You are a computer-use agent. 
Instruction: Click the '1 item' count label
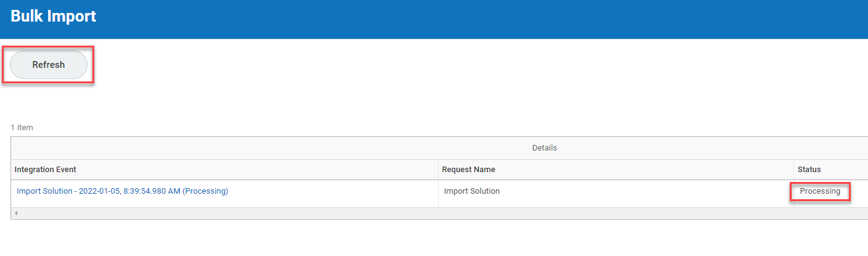click(x=22, y=128)
